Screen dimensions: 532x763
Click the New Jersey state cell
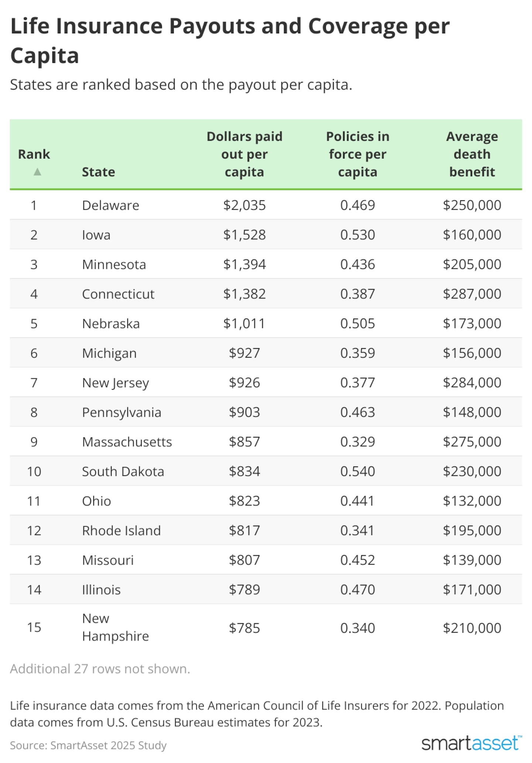click(115, 383)
